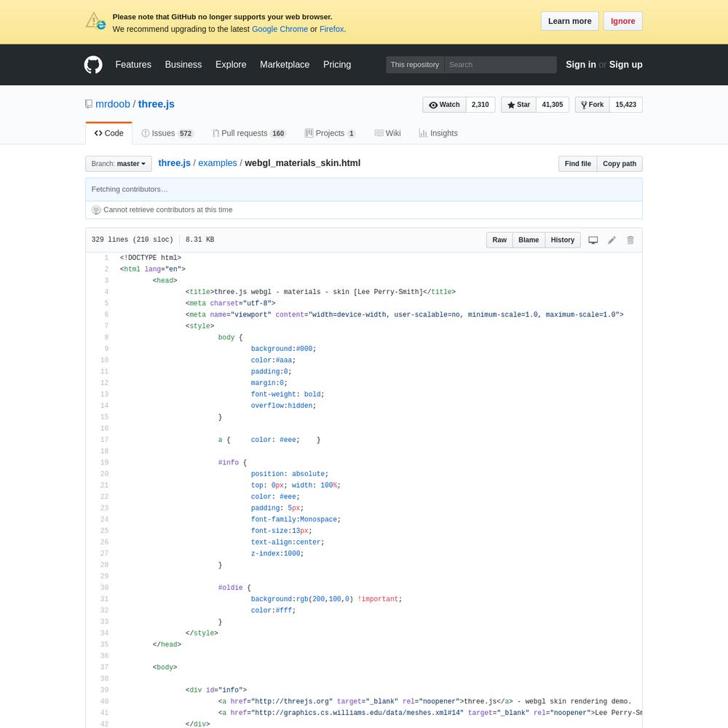Follow the Google Chrome link
Image resolution: width=728 pixels, height=728 pixels.
pyautogui.click(x=280, y=29)
